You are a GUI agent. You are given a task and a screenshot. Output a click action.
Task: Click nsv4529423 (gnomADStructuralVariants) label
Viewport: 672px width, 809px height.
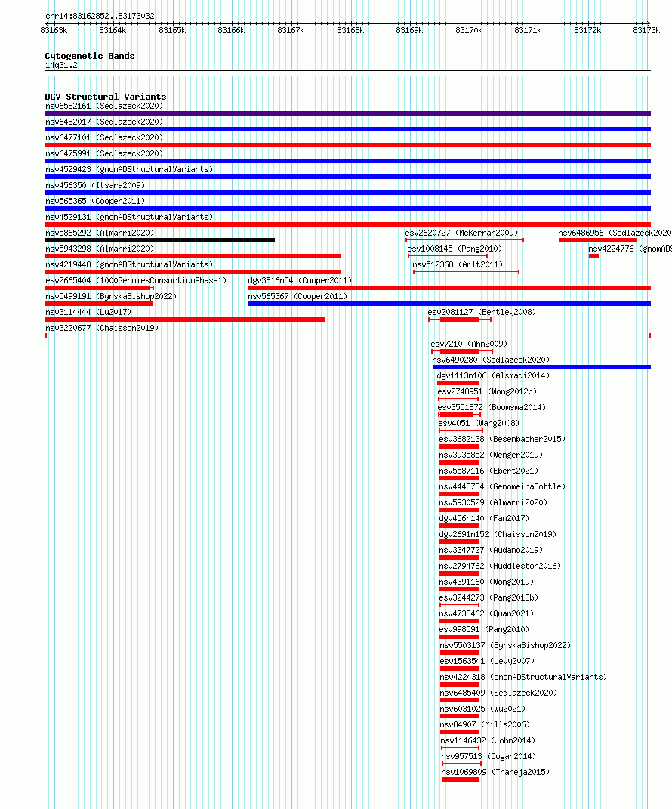point(129,169)
